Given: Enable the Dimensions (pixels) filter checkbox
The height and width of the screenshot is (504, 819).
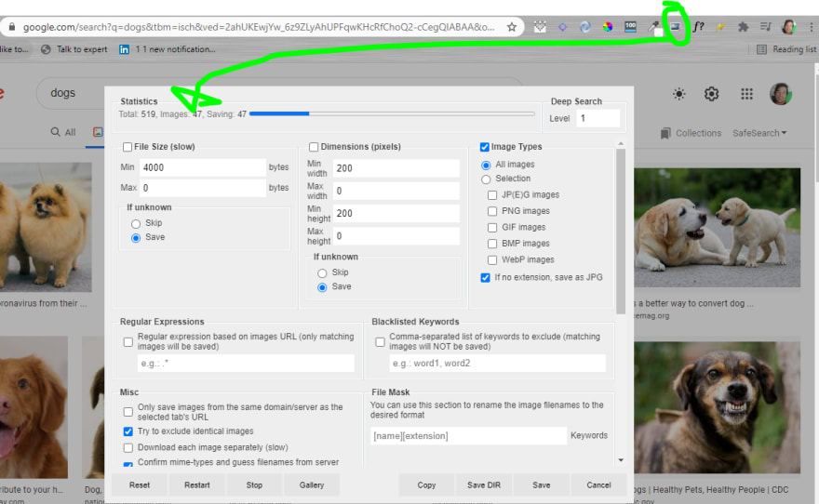Looking at the screenshot, I should tap(314, 147).
